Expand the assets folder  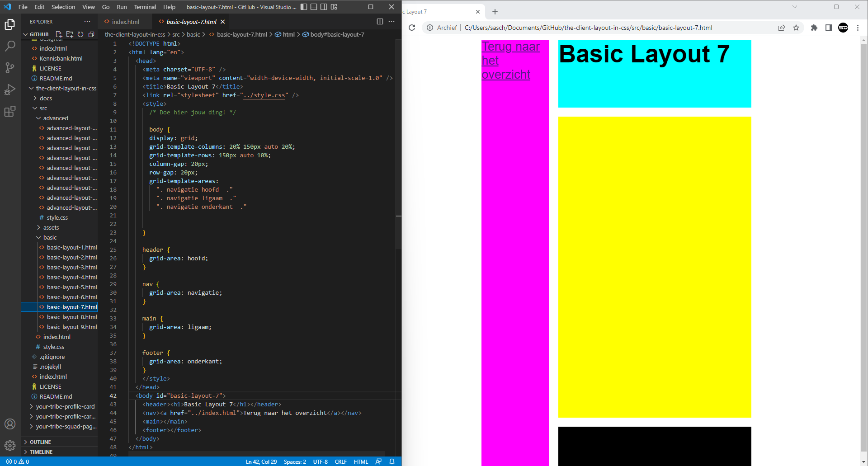(48, 227)
